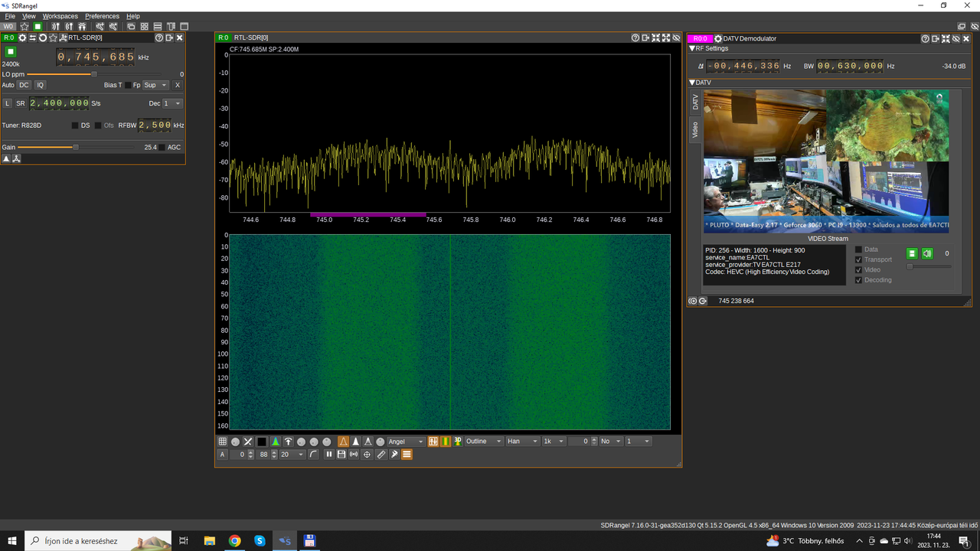This screenshot has width=980, height=551.
Task: Click the clear spectrum X icon
Action: pyautogui.click(x=247, y=442)
